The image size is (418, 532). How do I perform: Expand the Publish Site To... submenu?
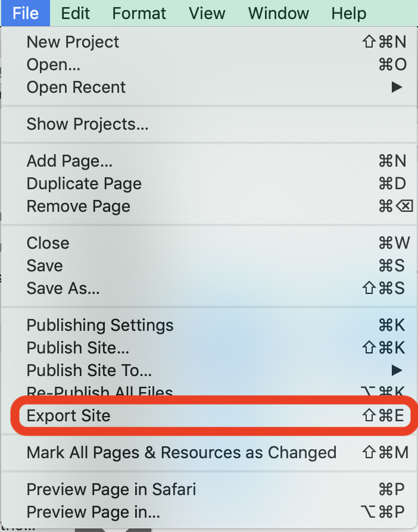(89, 371)
